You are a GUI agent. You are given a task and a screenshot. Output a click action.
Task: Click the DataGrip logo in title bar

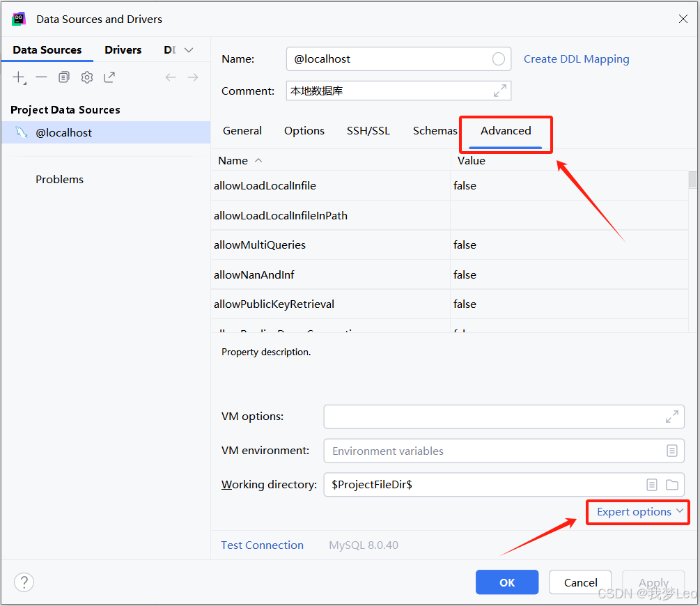click(19, 19)
